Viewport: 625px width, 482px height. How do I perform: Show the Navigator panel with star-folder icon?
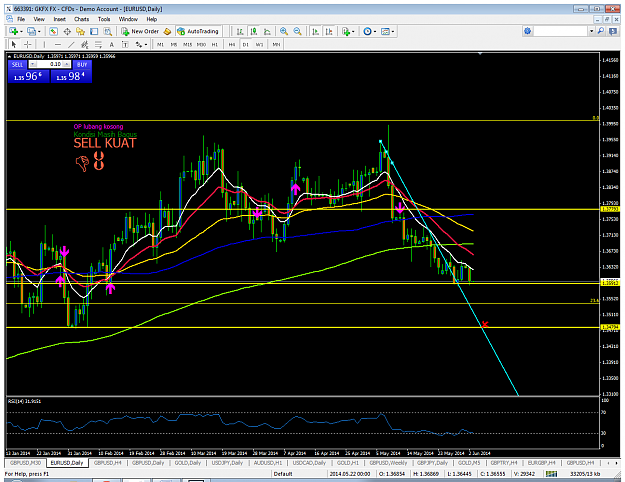[x=81, y=31]
